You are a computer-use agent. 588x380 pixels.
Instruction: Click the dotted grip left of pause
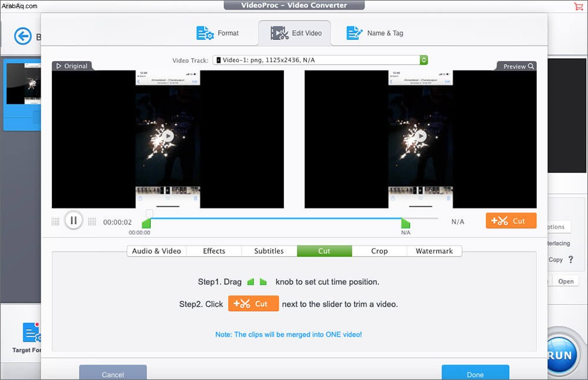[x=55, y=221]
